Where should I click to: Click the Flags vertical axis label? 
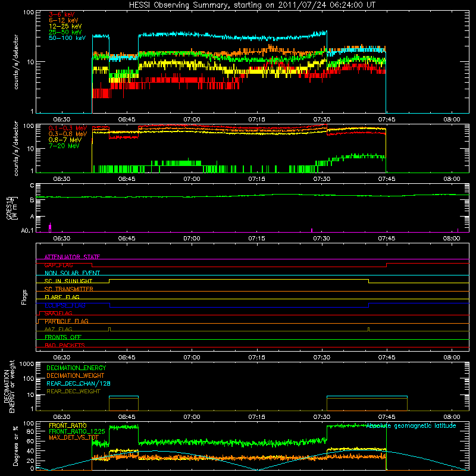[x=24, y=297]
